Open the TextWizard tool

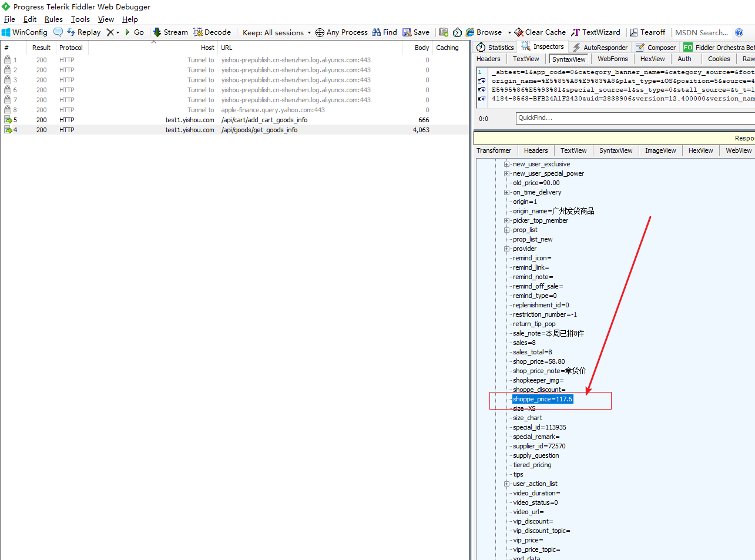596,32
